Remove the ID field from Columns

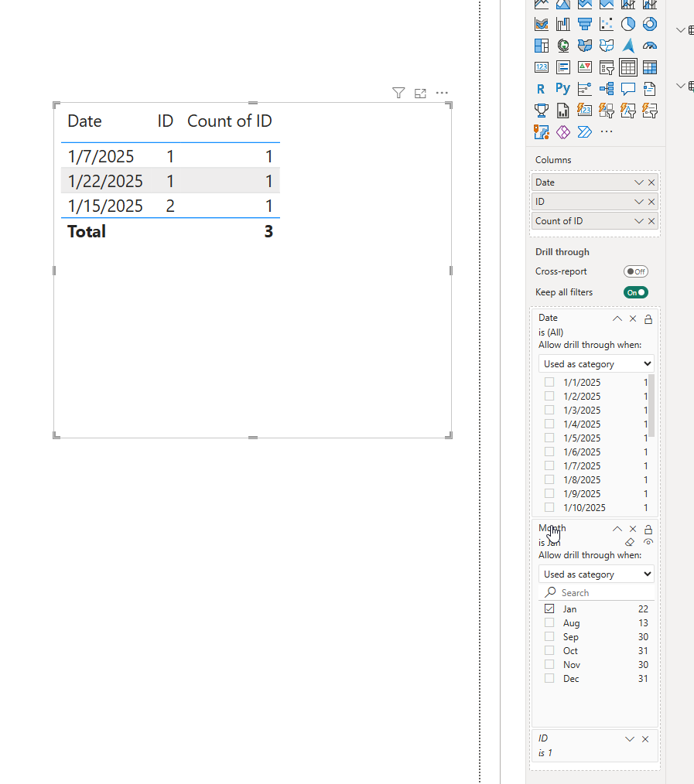click(x=651, y=202)
